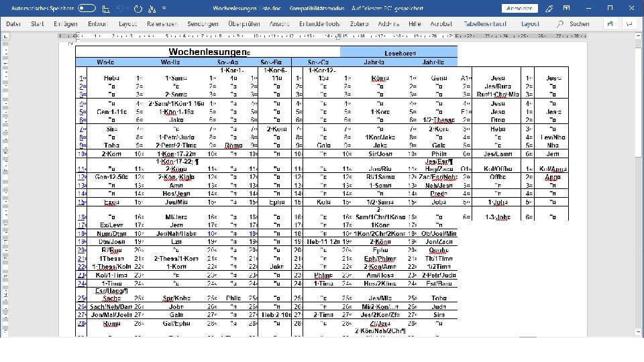Click the Redo circular arrow icon
This screenshot has width=644, height=362.
click(x=138, y=8)
